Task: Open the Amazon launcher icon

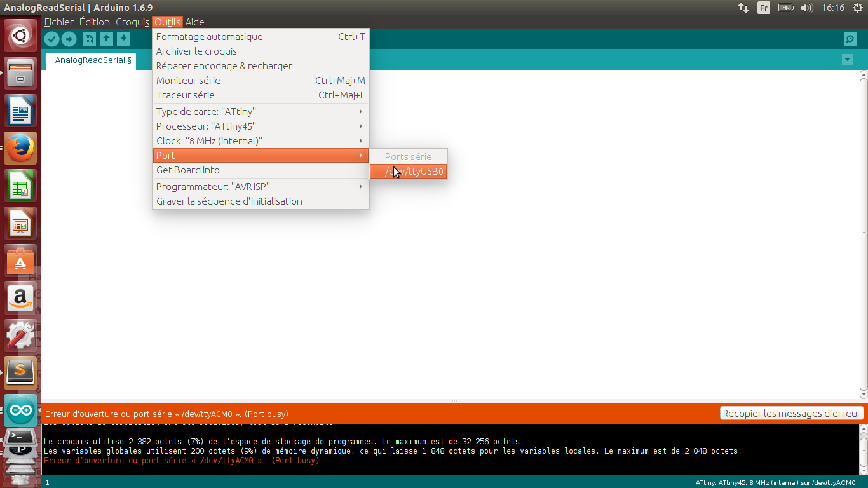Action: click(21, 299)
